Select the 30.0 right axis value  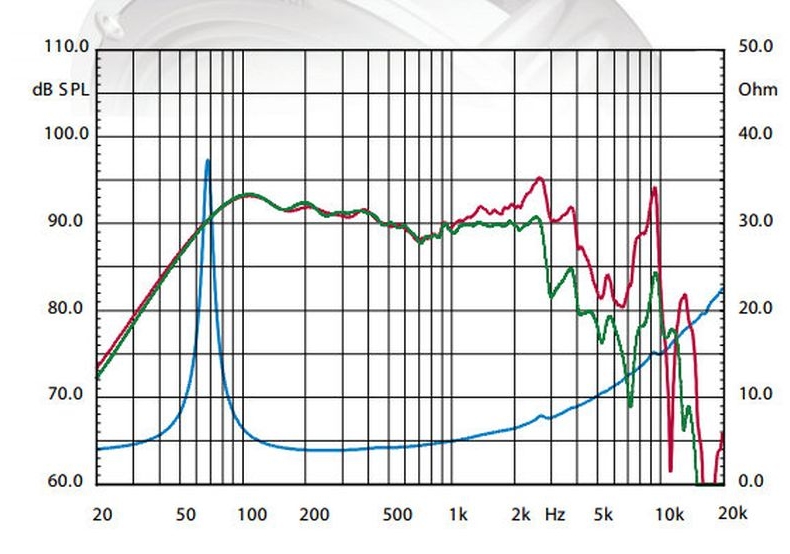[756, 221]
